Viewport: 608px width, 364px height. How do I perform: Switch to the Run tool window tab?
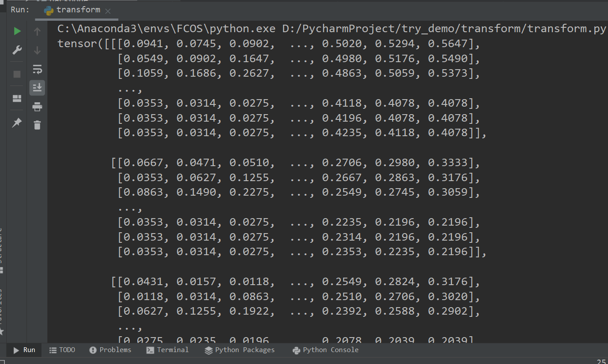(24, 350)
